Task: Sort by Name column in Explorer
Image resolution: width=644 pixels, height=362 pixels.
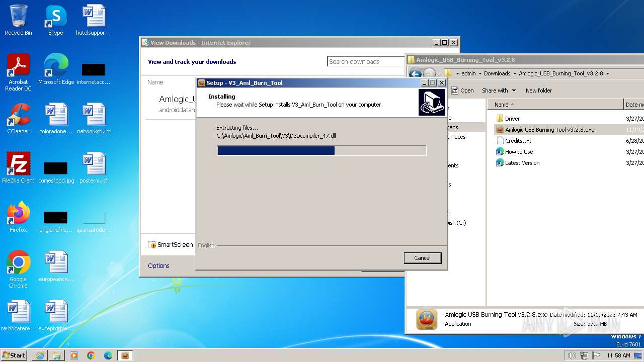Action: click(555, 105)
